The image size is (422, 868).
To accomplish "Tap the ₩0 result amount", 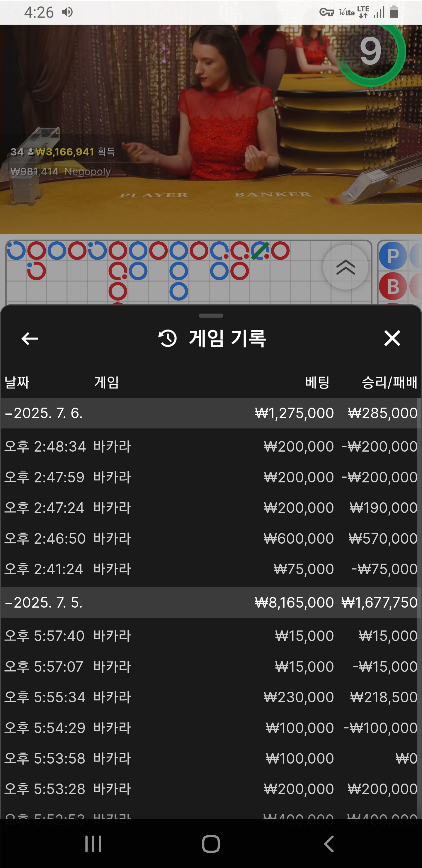I will (x=406, y=759).
